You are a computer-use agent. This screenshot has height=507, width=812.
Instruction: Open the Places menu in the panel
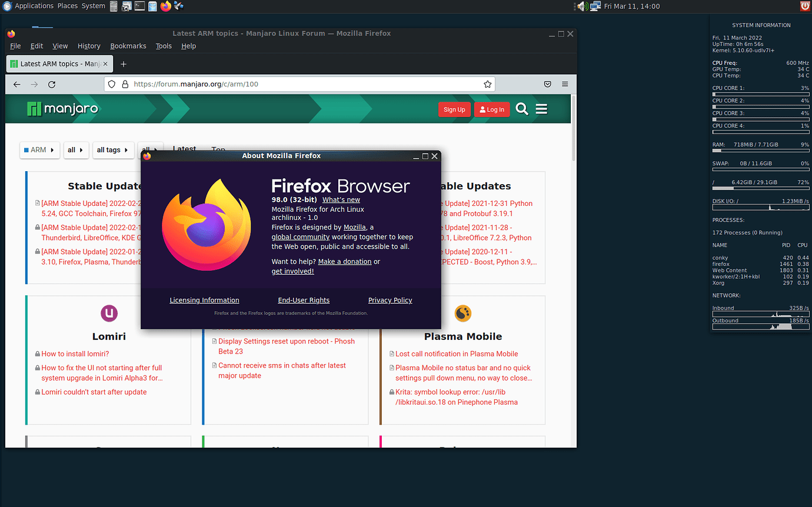click(x=67, y=6)
